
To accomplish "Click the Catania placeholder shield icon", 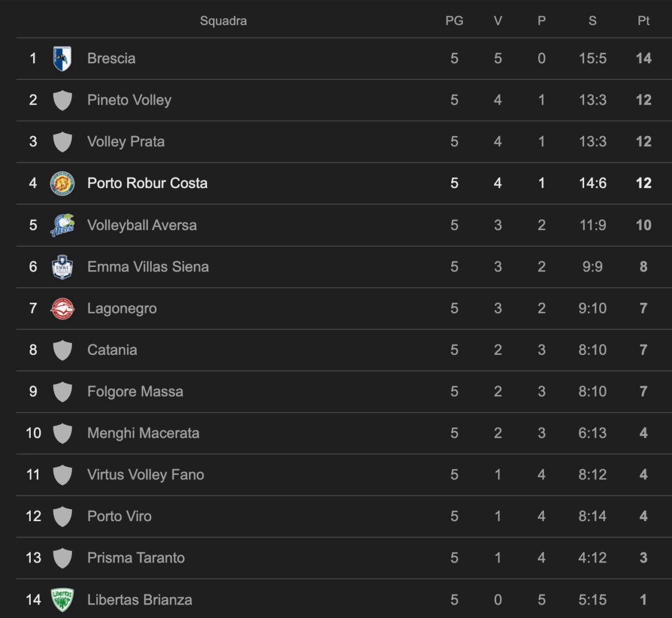I will pos(62,350).
